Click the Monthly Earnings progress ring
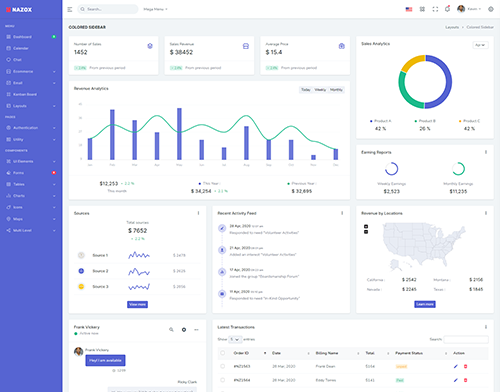Image resolution: width=500 pixels, height=392 pixels. (x=458, y=169)
